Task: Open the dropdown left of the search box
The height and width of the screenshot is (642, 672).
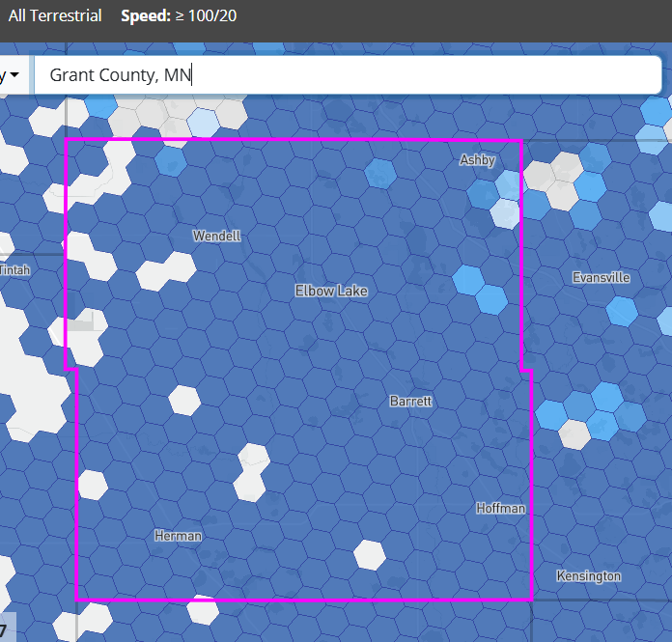Action: [x=12, y=75]
